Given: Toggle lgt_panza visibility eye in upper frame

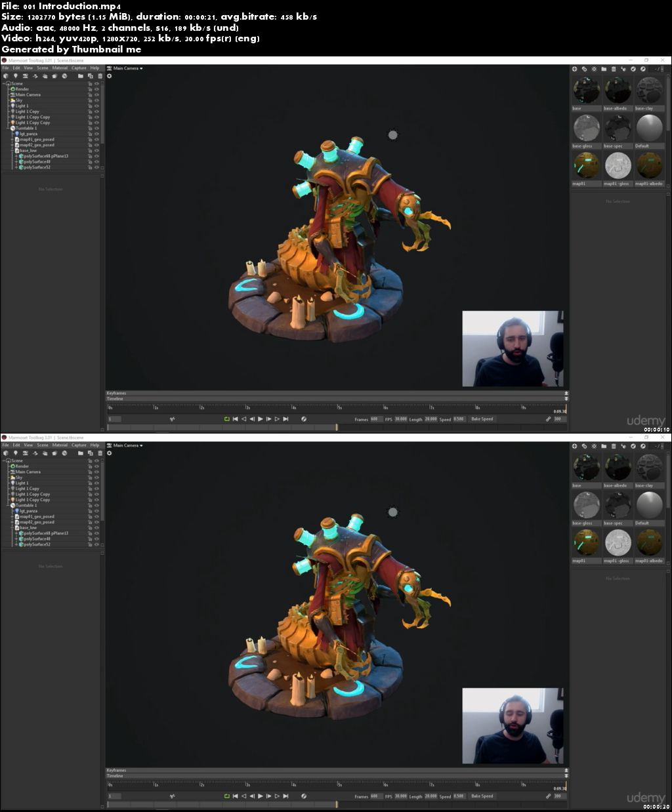Looking at the screenshot, I should point(96,134).
